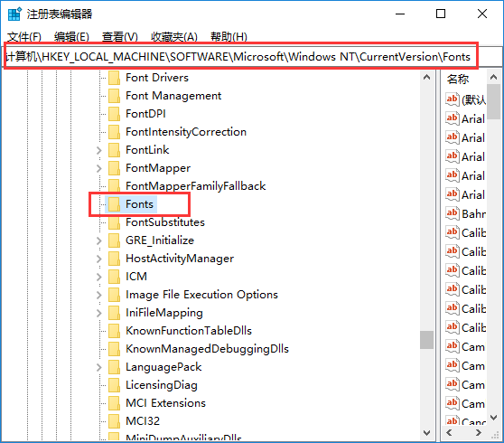Click the Font Management key label
Image resolution: width=504 pixels, height=443 pixels.
point(173,96)
